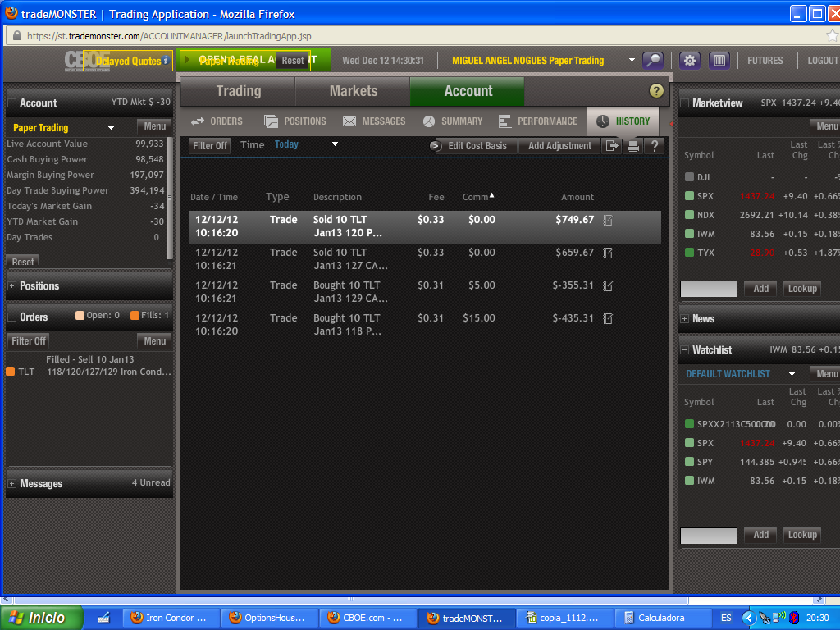This screenshot has height=630, width=840.
Task: Click the Bluetooth tray icon
Action: pyautogui.click(x=794, y=618)
